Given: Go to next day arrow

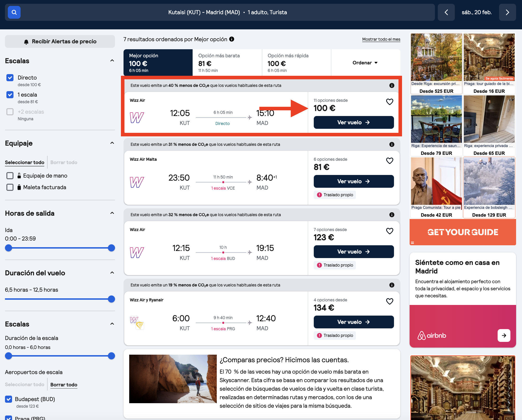Looking at the screenshot, I should [x=507, y=12].
